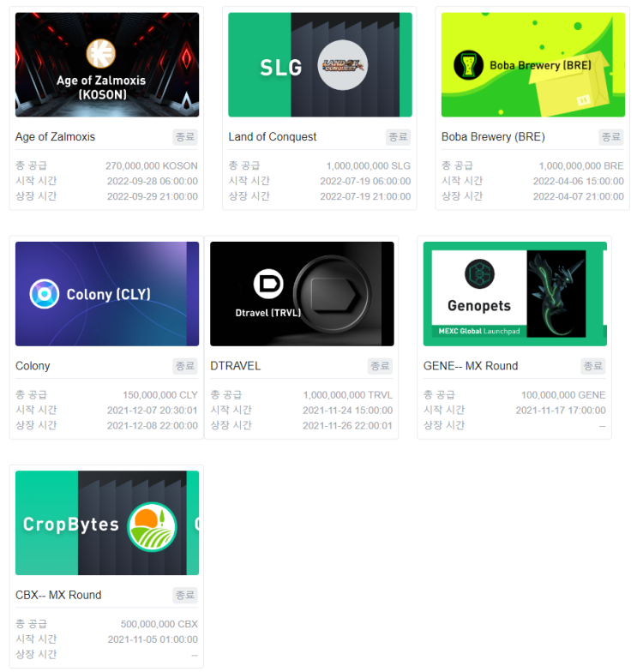Select start time 2022-09-28 06:00:00
Viewport: 637px width, 672px height.
(153, 182)
